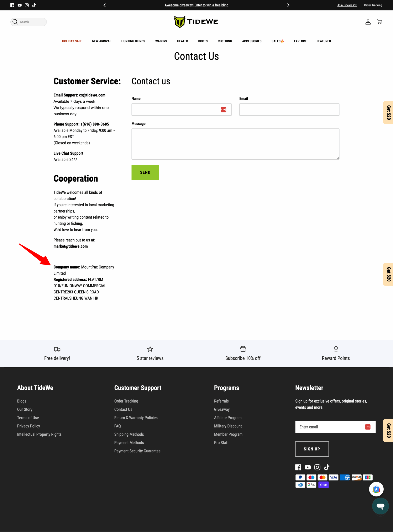
Task: Open the Holiday Sale menu
Action: pos(72,41)
